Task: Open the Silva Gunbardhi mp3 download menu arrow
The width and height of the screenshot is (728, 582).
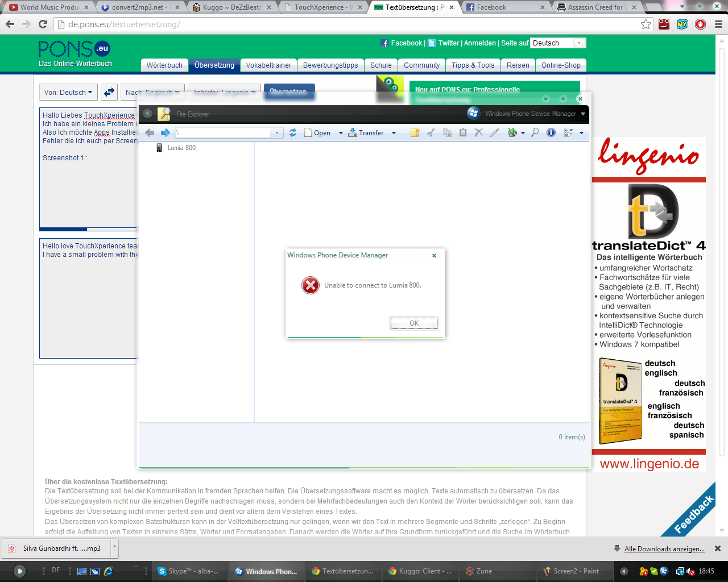Action: coord(114,548)
